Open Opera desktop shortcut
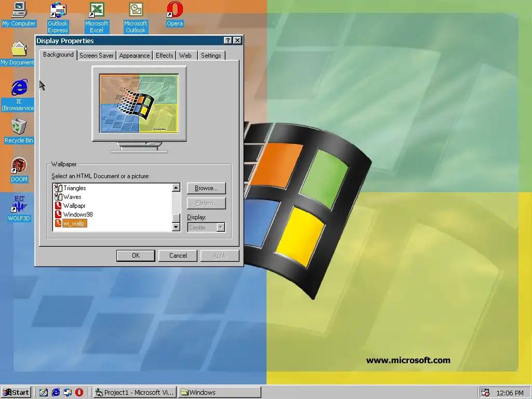The height and width of the screenshot is (399, 532). 175,14
